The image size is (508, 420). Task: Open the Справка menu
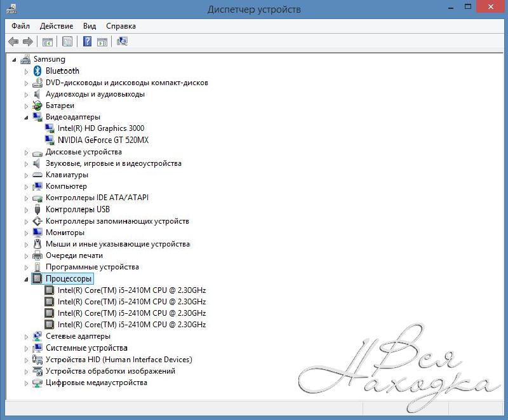click(121, 26)
